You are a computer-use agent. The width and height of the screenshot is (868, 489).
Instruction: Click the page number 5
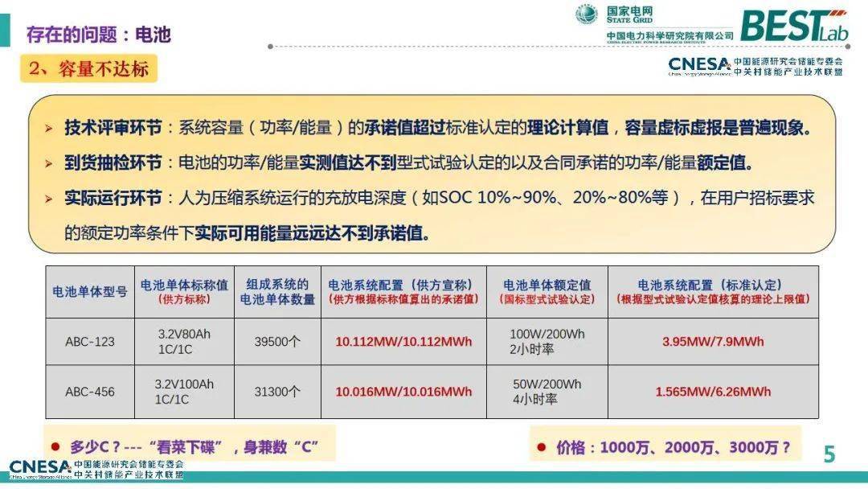(x=829, y=454)
